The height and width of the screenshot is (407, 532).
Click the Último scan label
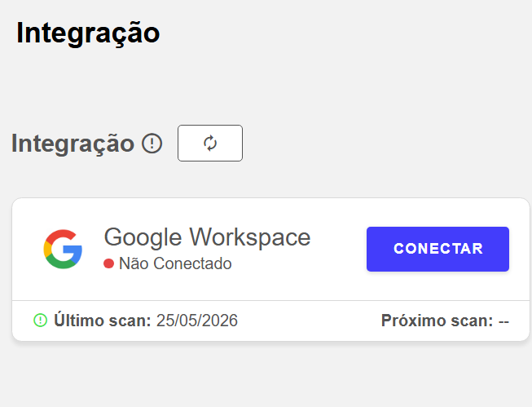pos(103,321)
